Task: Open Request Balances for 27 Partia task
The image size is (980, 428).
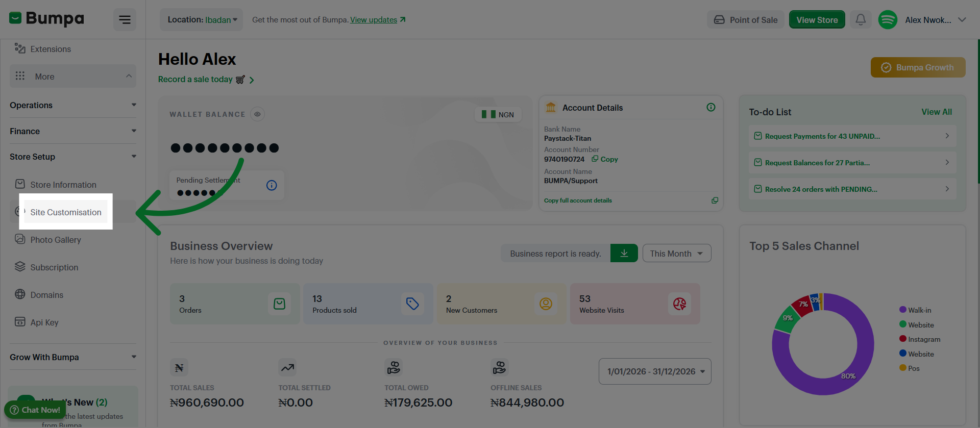Action: (852, 163)
